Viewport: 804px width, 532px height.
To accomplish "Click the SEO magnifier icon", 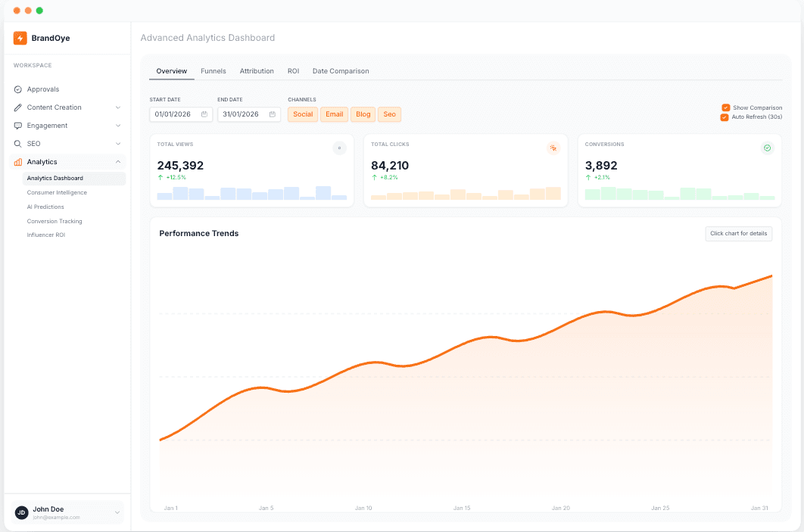I will point(17,144).
